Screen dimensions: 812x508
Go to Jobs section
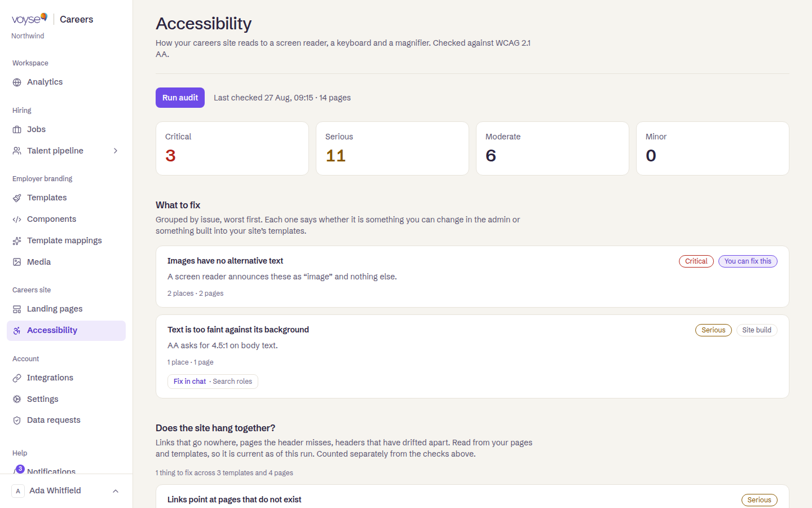(x=66, y=130)
